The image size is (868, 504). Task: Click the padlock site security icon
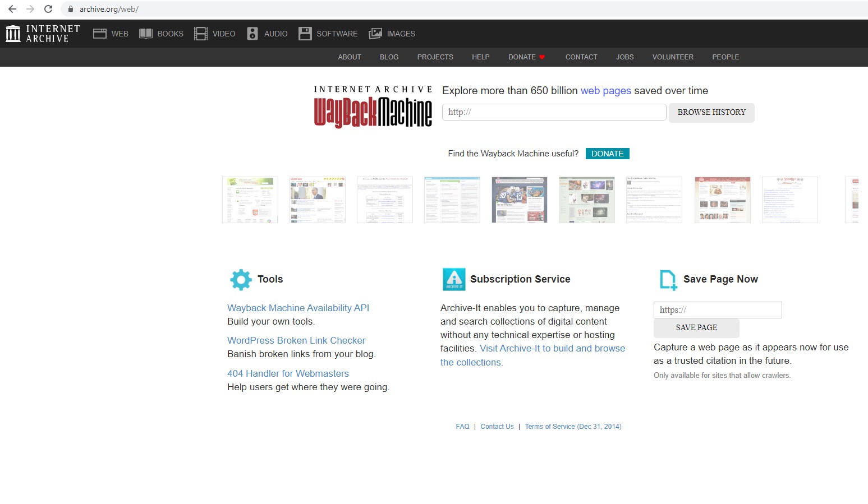[71, 9]
